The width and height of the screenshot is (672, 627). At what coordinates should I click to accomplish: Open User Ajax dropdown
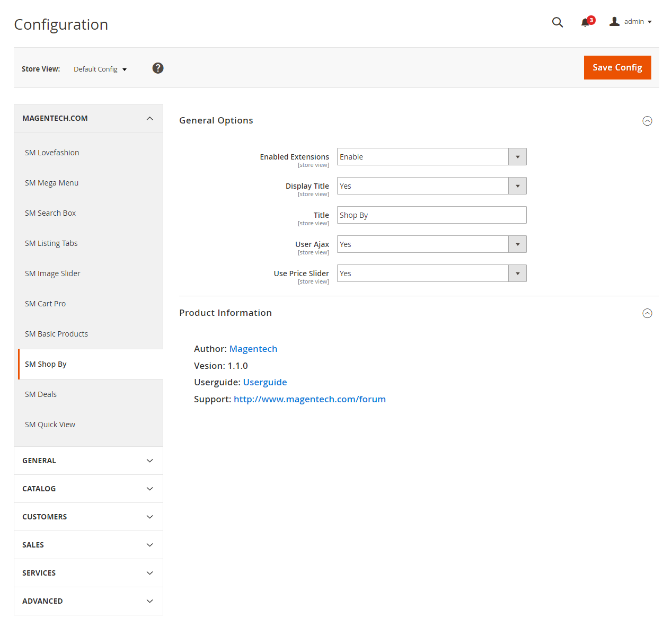(x=431, y=244)
